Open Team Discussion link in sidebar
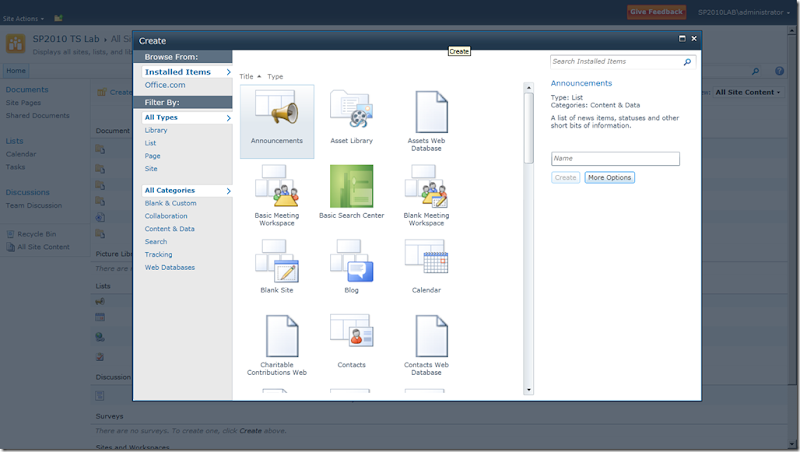Screen dimensions: 800x452 [x=34, y=206]
